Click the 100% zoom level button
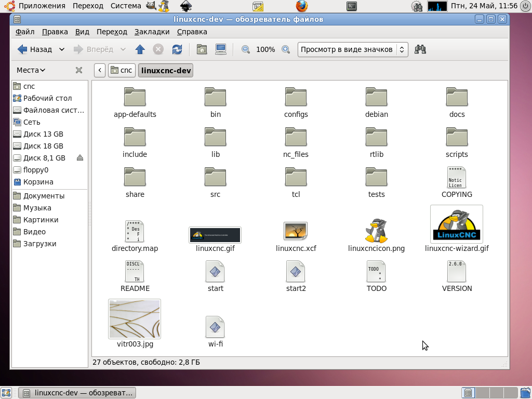Image resolution: width=532 pixels, height=399 pixels. (265, 49)
